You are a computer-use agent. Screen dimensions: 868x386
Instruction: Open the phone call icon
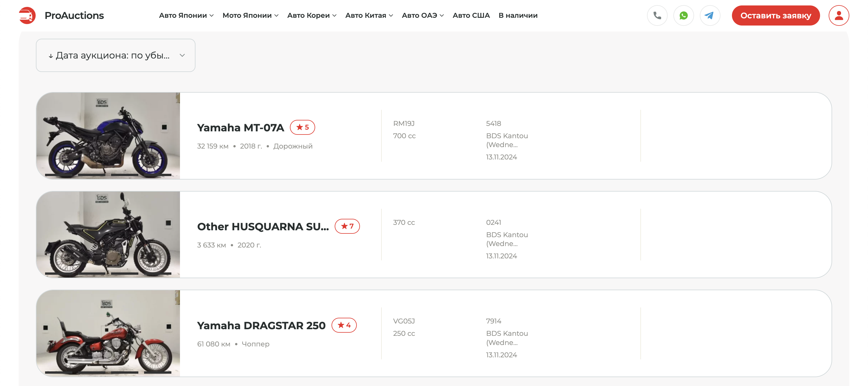pos(657,15)
